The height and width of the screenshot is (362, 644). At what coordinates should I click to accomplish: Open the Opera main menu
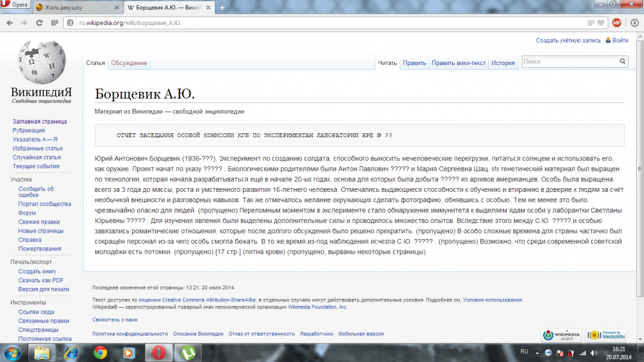15,6
